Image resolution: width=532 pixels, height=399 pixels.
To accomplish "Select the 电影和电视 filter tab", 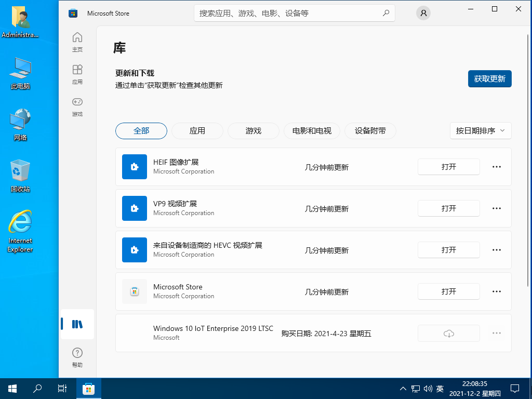I will [x=312, y=130].
